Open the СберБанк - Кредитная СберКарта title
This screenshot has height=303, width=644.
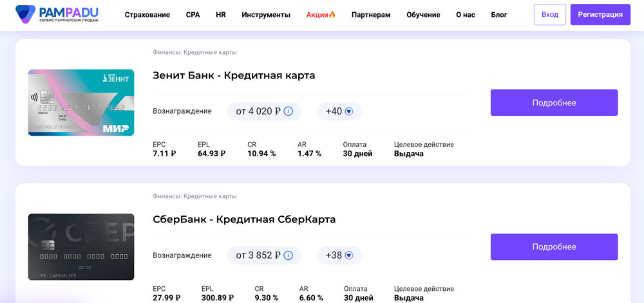(x=244, y=219)
